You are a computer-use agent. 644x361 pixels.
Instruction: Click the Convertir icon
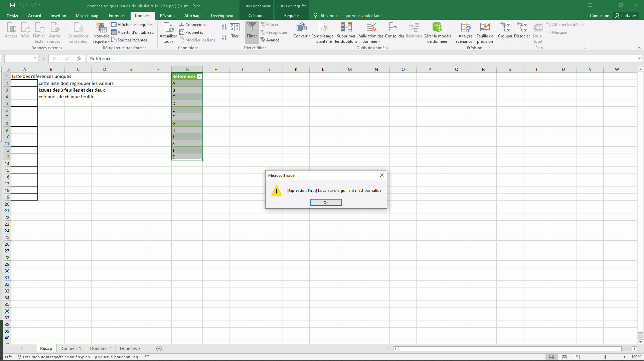pos(301,27)
